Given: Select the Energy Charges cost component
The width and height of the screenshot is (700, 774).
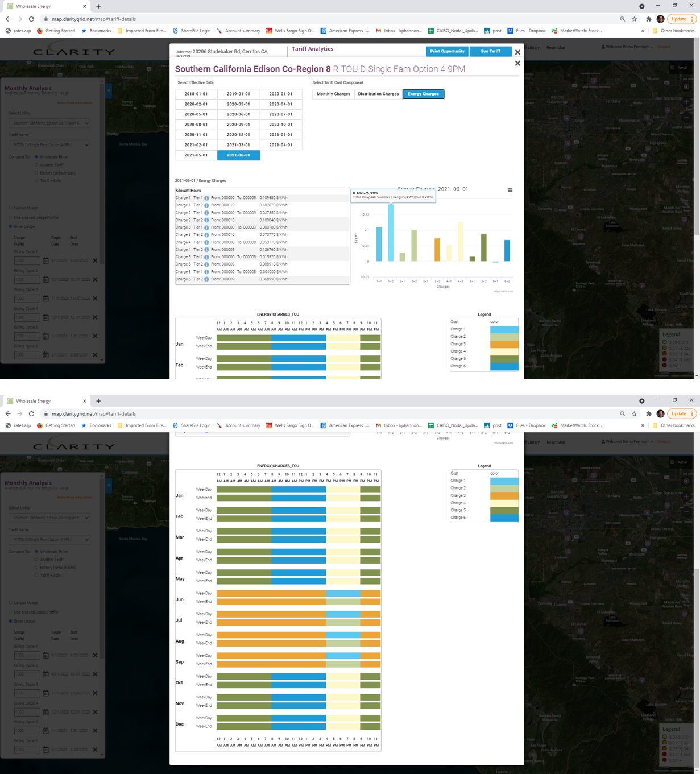Looking at the screenshot, I should pyautogui.click(x=423, y=94).
